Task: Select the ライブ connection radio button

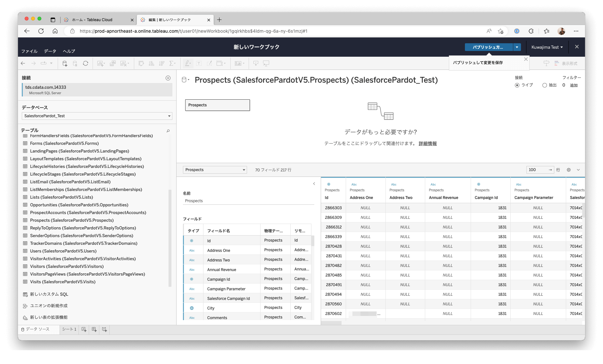Action: pos(517,85)
